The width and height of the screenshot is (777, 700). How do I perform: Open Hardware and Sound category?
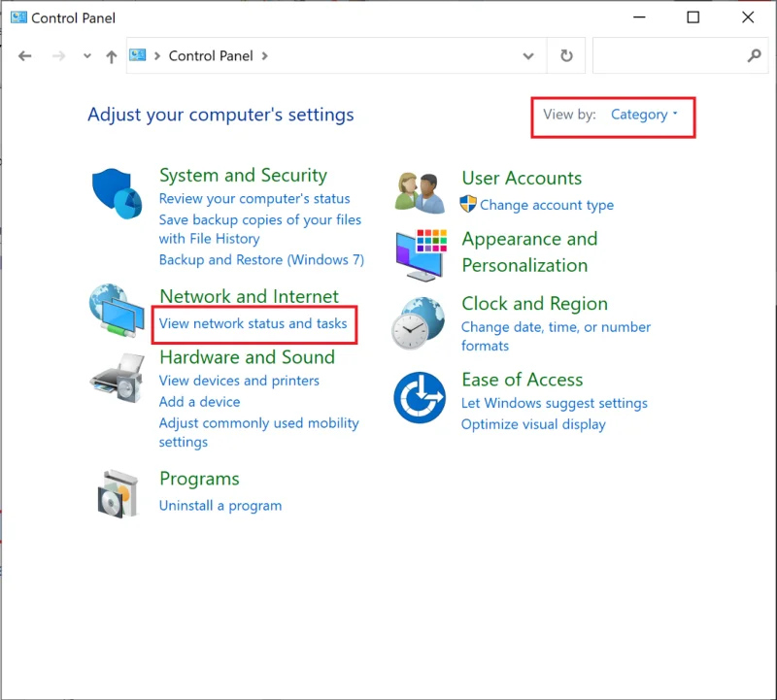coord(247,357)
